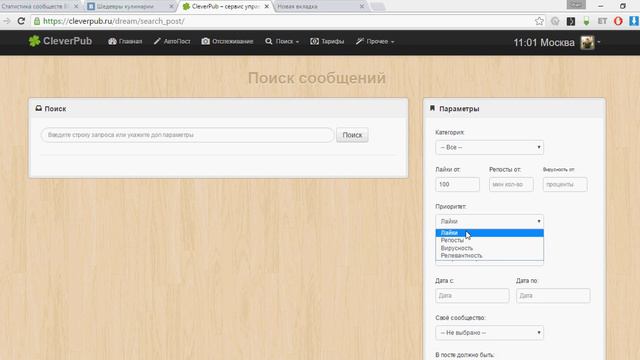Open the Тарифы pricing page
Image resolution: width=640 pixels, height=360 pixels.
click(327, 42)
